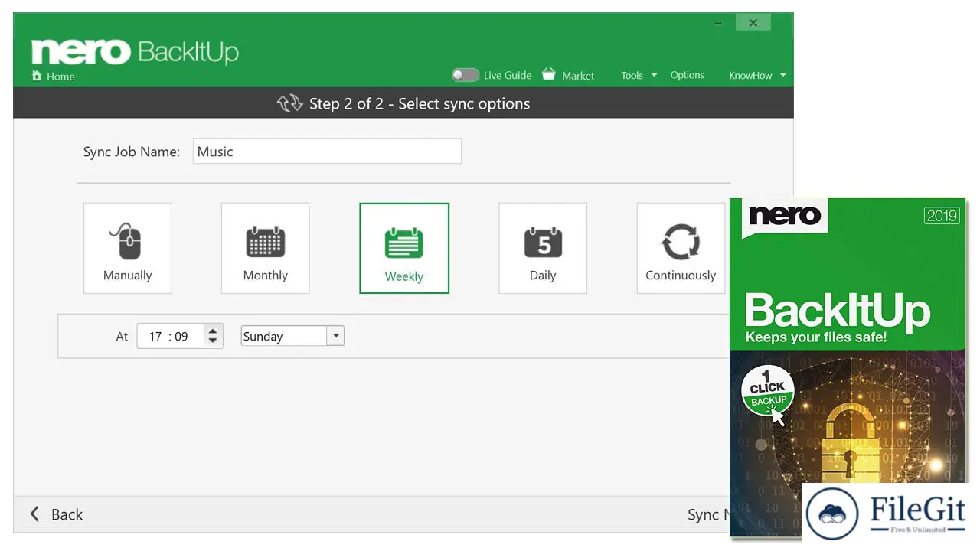Click the Nero BackItUp logo

pyautogui.click(x=135, y=51)
